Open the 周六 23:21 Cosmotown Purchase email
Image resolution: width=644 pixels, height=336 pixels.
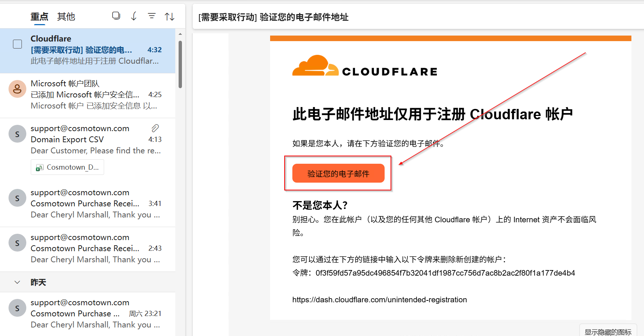87,314
